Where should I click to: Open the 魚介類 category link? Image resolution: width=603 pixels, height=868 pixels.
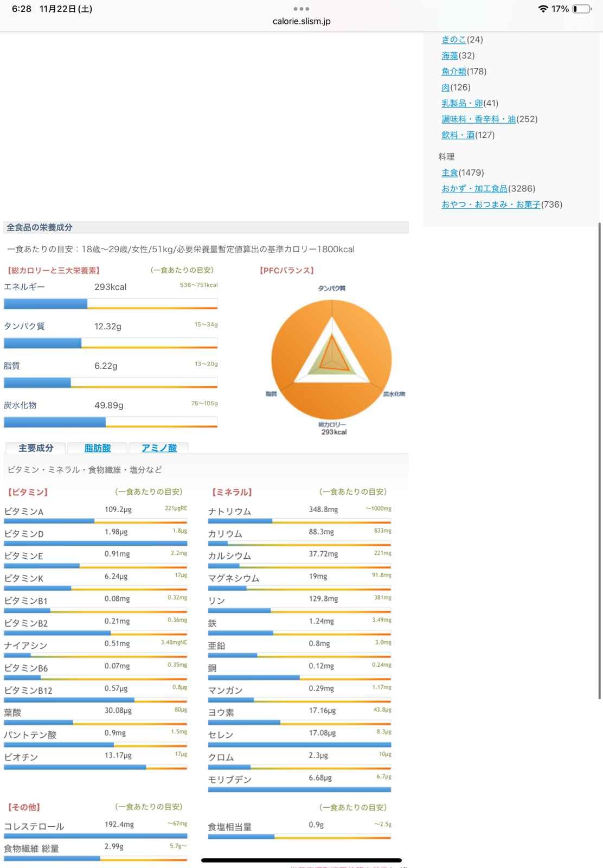click(x=453, y=71)
